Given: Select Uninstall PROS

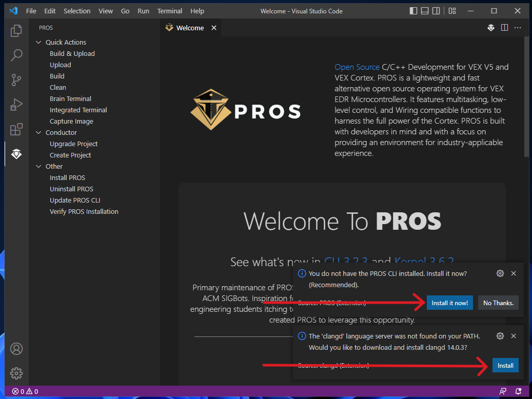Looking at the screenshot, I should click(x=71, y=189).
